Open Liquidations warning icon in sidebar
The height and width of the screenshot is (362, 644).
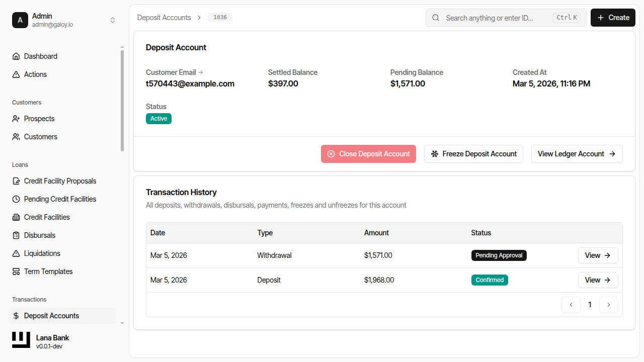16,253
